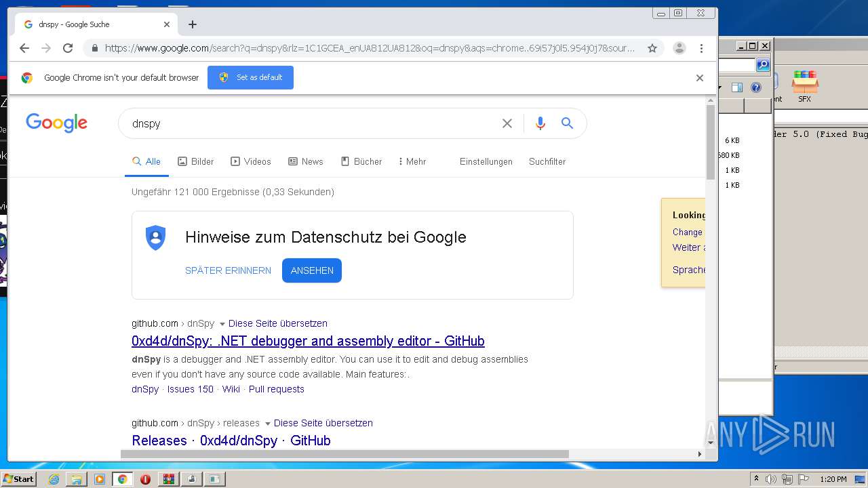Click the address bar URL

tap(370, 48)
